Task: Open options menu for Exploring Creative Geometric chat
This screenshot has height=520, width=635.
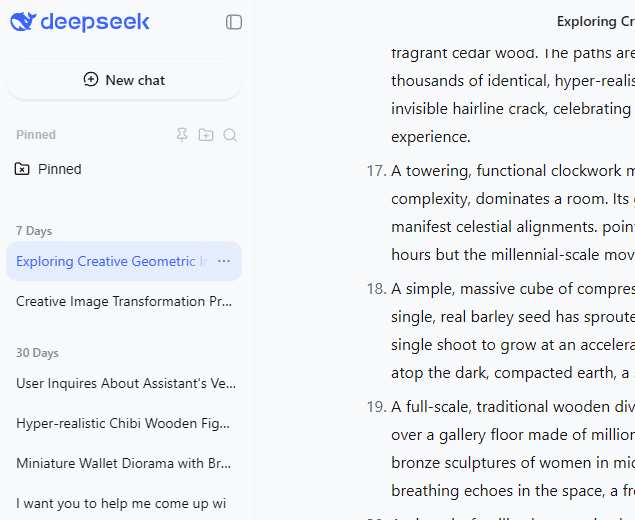Action: coord(224,261)
